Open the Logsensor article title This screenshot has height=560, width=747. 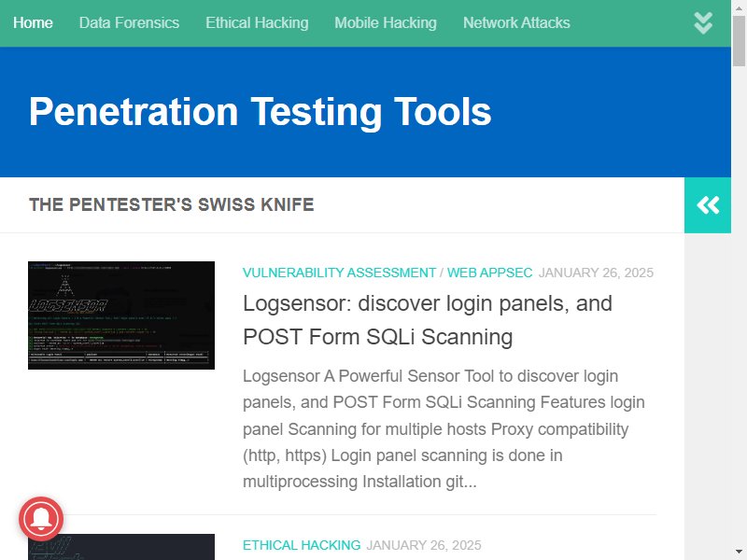428,320
